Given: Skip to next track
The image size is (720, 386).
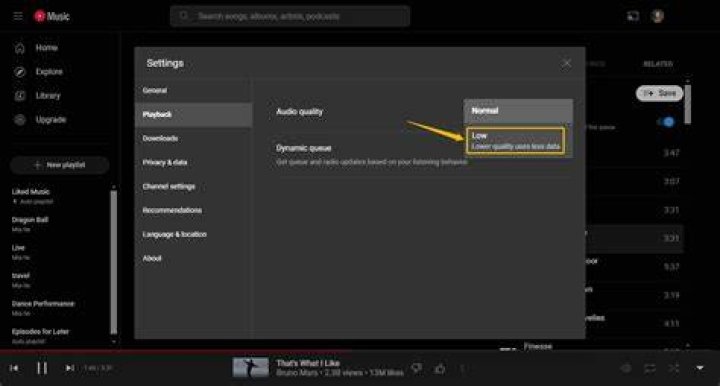Looking at the screenshot, I should click(69, 368).
